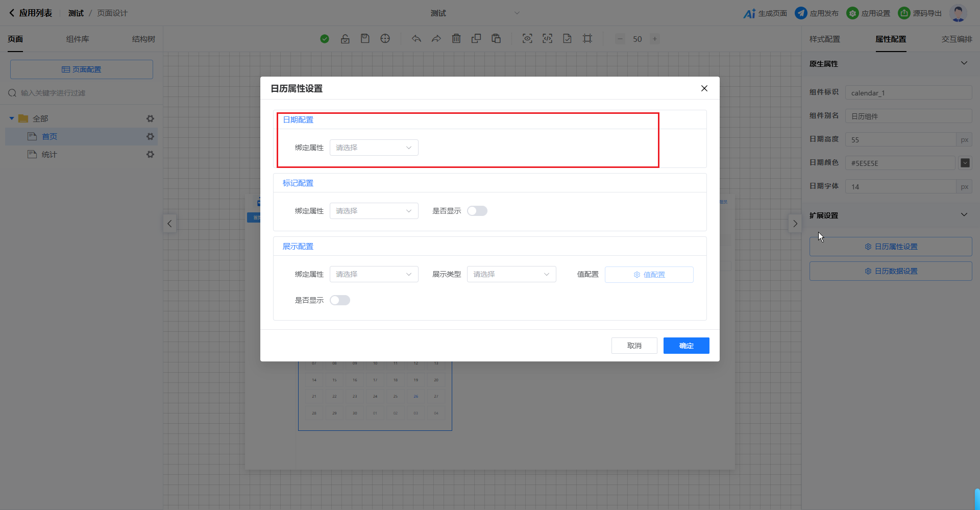Click the 确定 button

pos(686,346)
